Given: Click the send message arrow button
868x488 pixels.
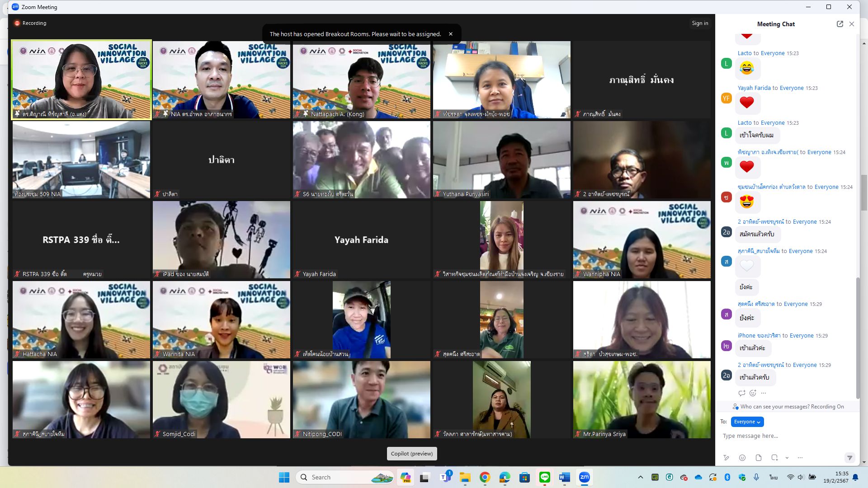Looking at the screenshot, I should coord(849,458).
